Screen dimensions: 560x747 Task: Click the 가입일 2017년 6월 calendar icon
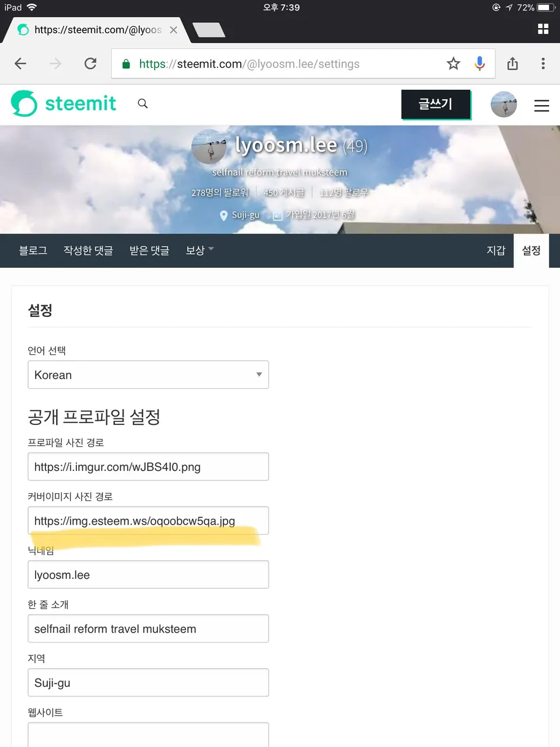click(278, 215)
